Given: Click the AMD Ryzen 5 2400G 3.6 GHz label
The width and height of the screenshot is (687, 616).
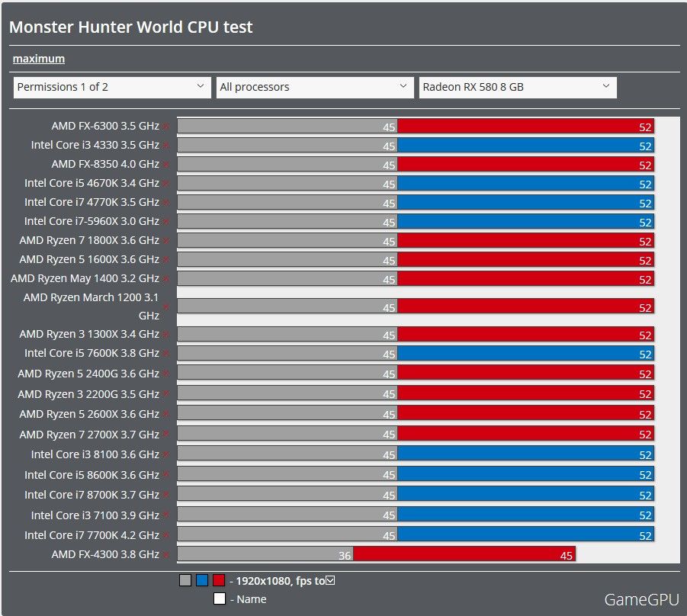Looking at the screenshot, I should pyautogui.click(x=88, y=374).
